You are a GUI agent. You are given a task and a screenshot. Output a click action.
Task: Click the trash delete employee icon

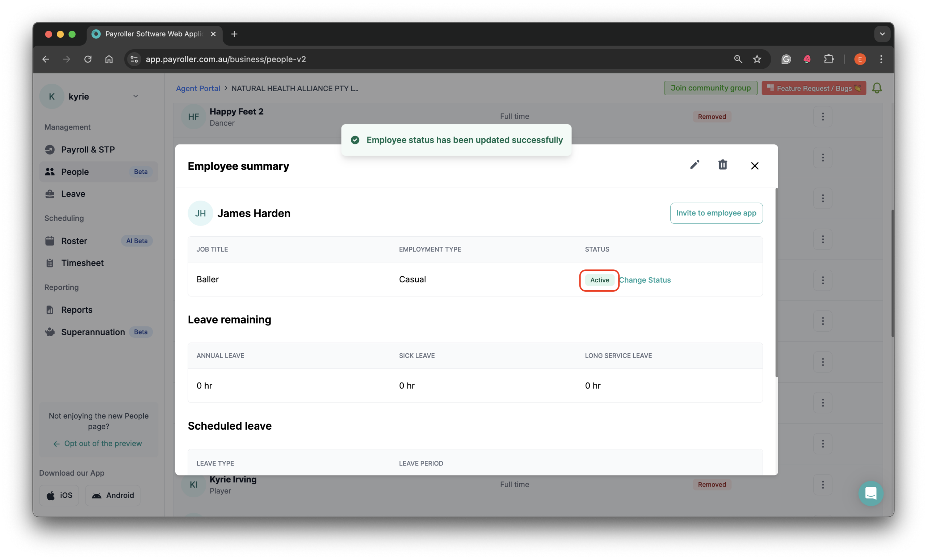click(x=722, y=165)
